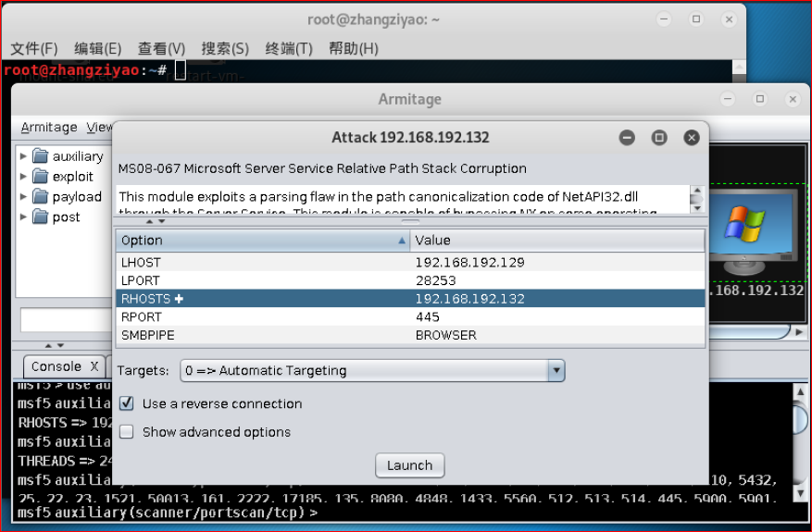Open the View menu in Armitage
This screenshot has width=812, height=532.
99,128
